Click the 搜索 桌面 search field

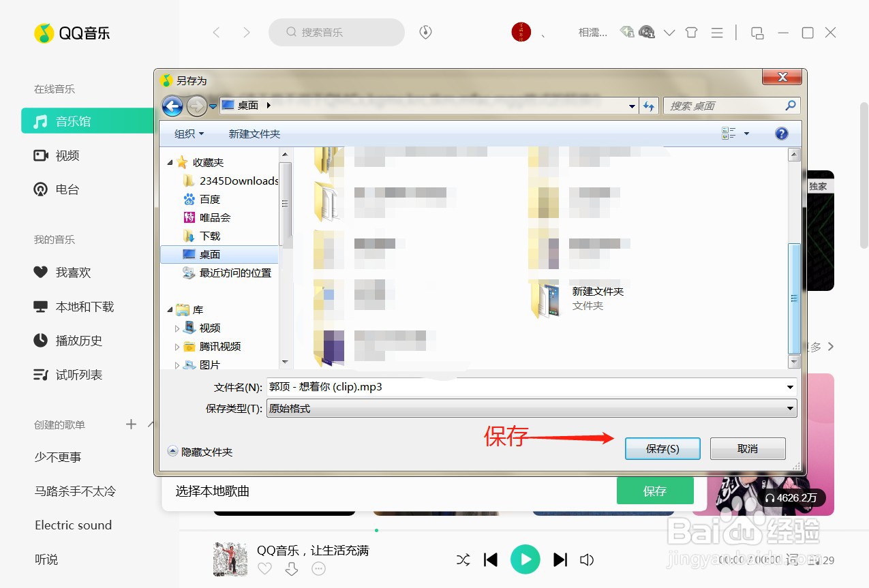point(732,106)
